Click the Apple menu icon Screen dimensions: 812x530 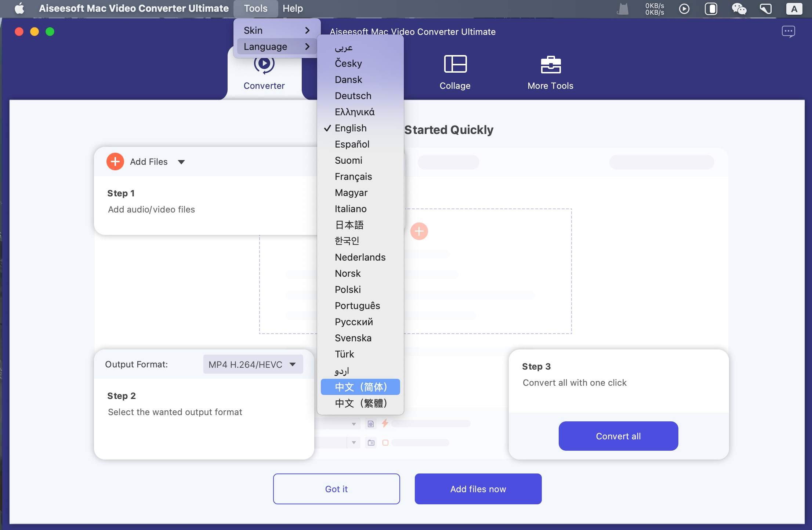[19, 8]
